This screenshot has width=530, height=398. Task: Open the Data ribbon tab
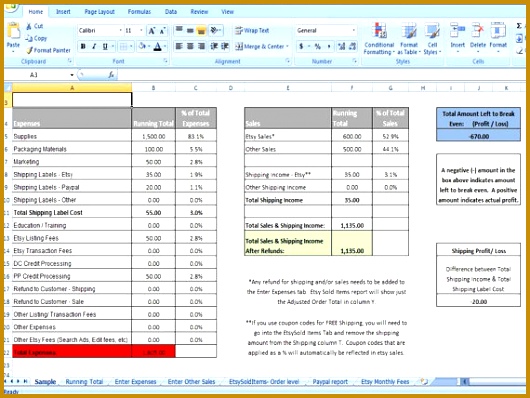pos(171,11)
